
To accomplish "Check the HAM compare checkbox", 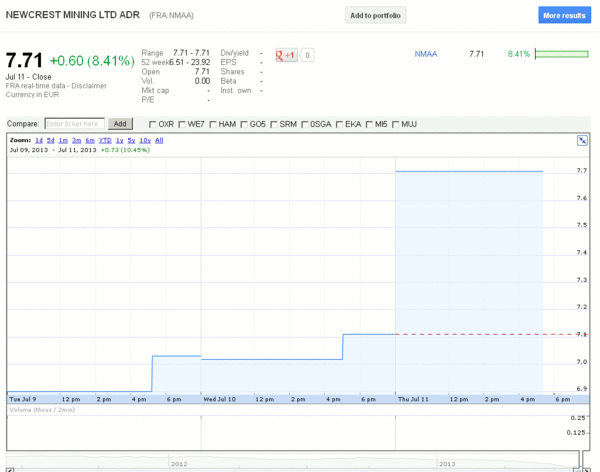I will pyautogui.click(x=213, y=124).
